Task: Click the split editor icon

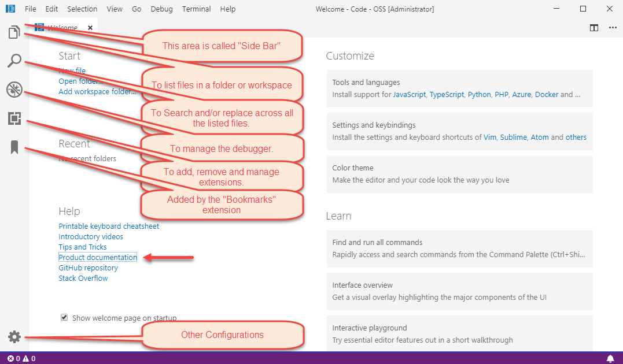Action: coord(594,28)
